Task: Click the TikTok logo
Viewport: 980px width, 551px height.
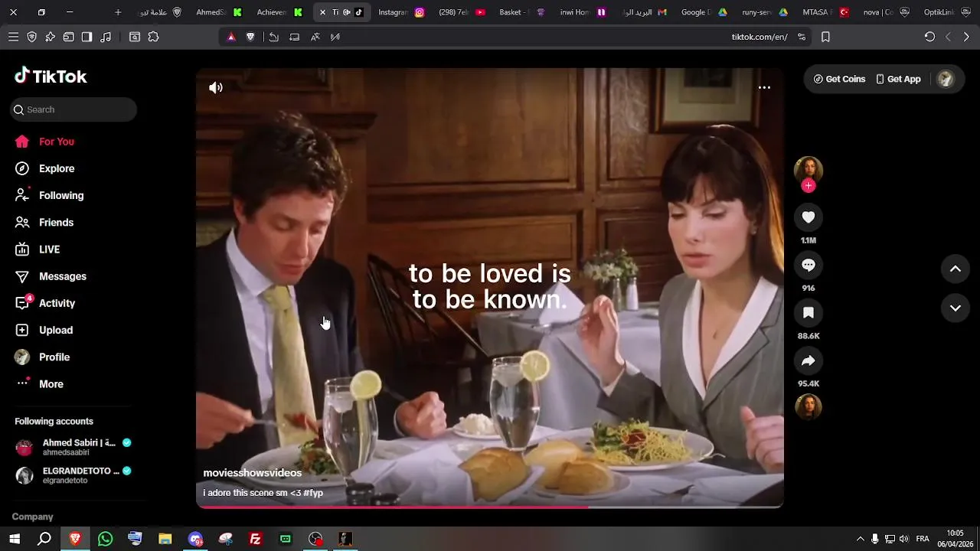Action: click(51, 76)
